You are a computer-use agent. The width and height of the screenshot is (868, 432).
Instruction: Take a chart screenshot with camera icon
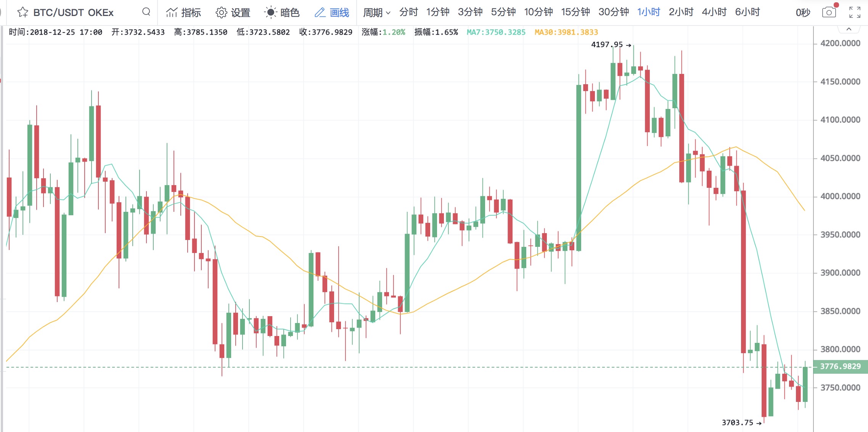[829, 13]
